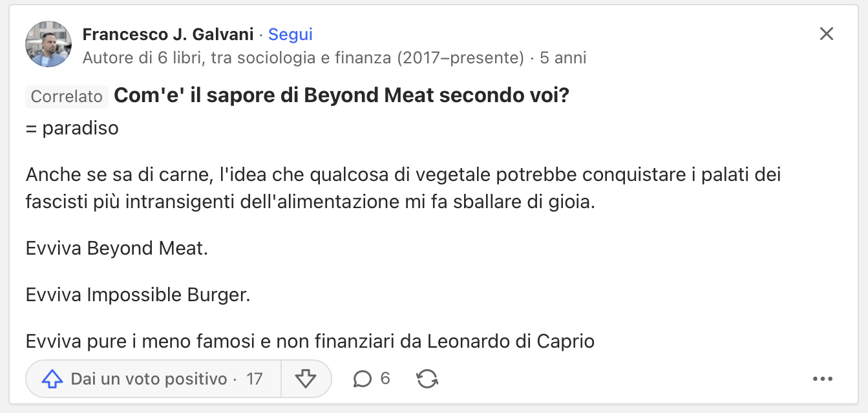Screen dimensions: 868x413
Task: Open comments via the speech bubble icon
Action: coord(363,379)
